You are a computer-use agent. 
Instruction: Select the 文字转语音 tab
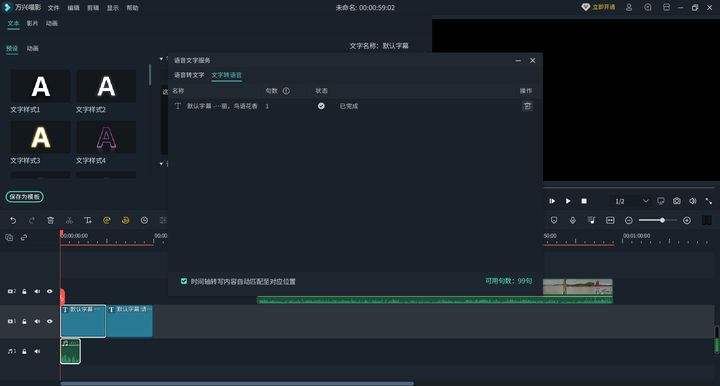tap(226, 75)
